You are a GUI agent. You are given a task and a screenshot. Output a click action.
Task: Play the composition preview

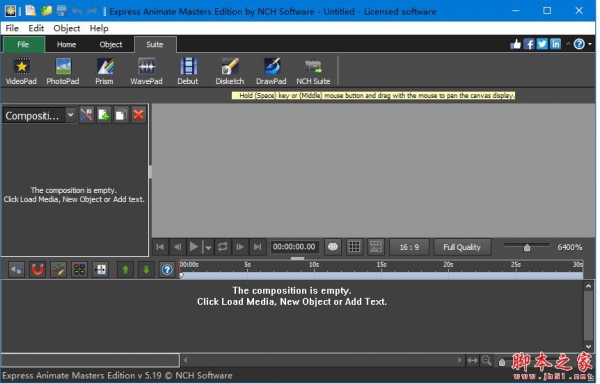[x=194, y=247]
